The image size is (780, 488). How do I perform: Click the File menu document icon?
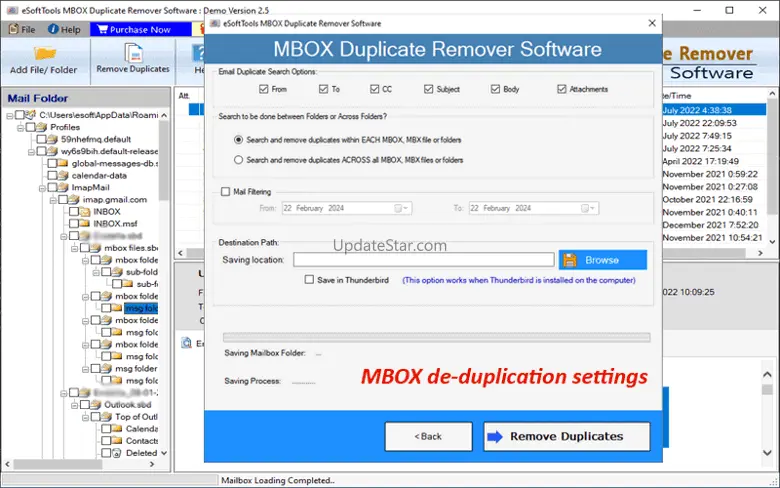click(13, 29)
